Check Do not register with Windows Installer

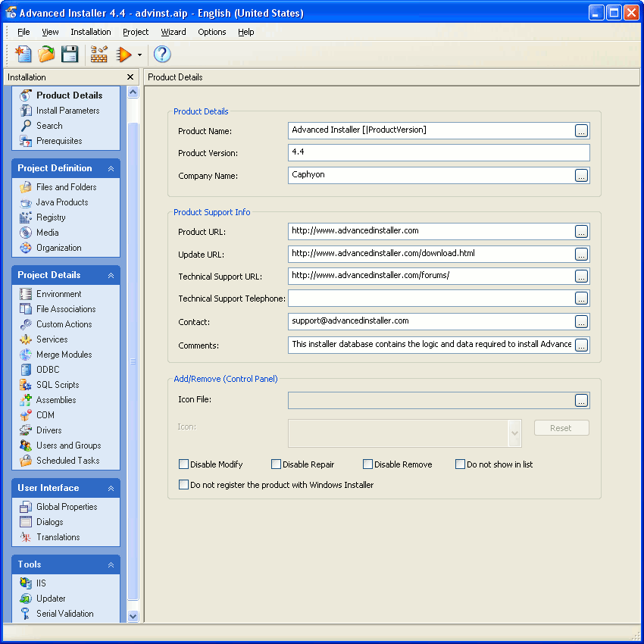pos(183,485)
